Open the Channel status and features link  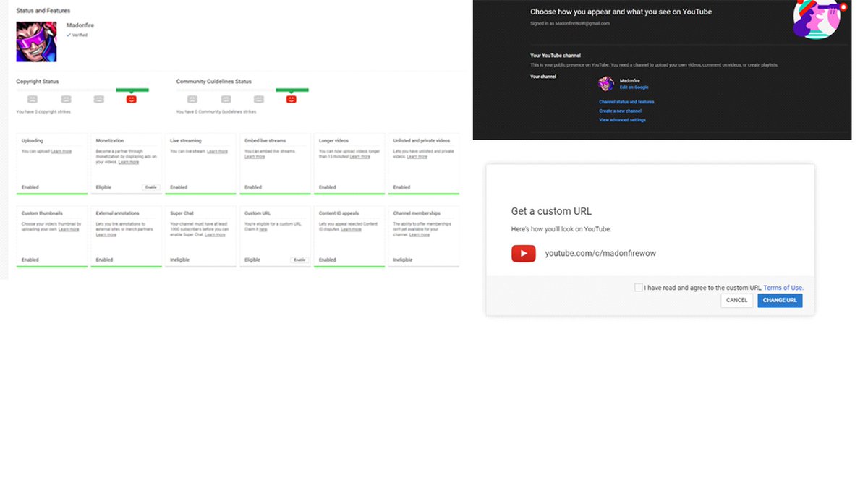coord(626,102)
